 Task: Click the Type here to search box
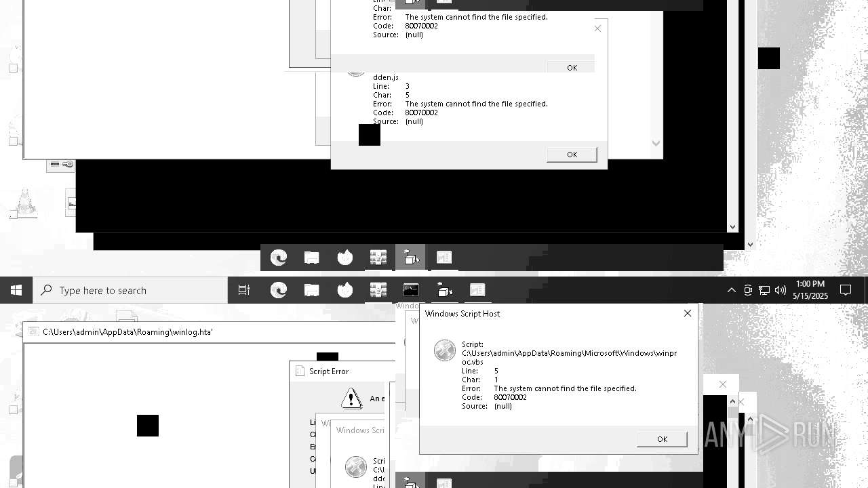(130, 290)
